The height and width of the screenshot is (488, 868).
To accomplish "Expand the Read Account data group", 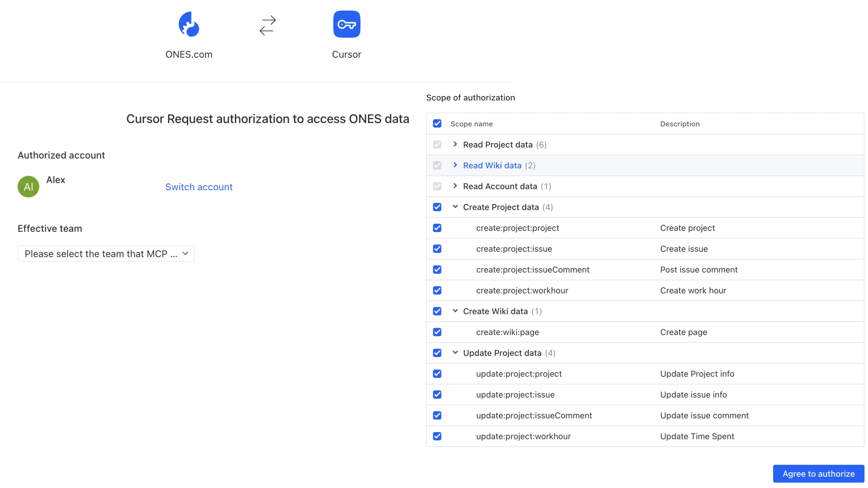I will point(455,186).
